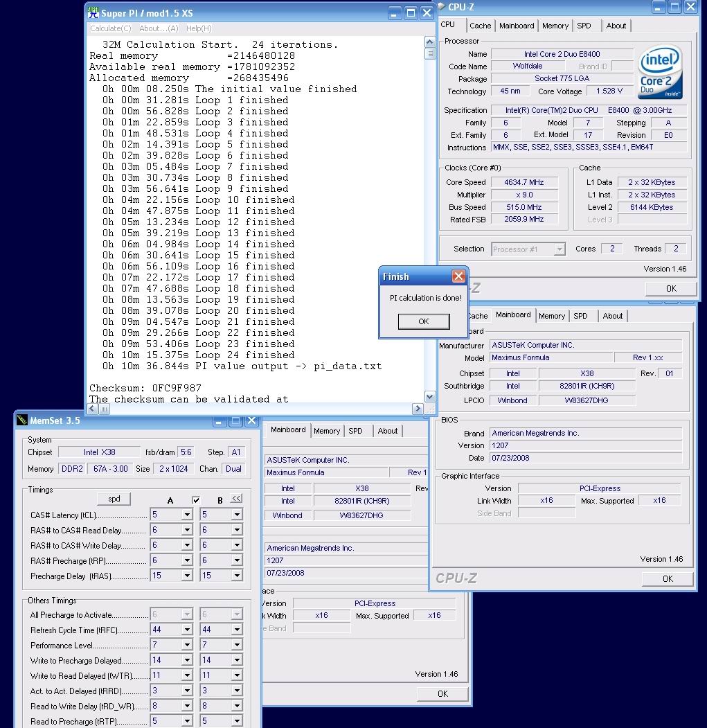
Task: Open Super PI Calculate menu
Action: (111, 28)
